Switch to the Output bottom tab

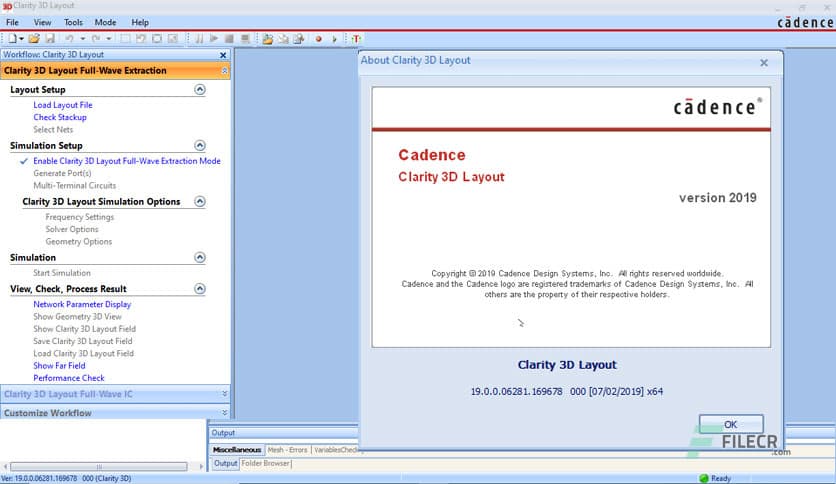pyautogui.click(x=225, y=464)
